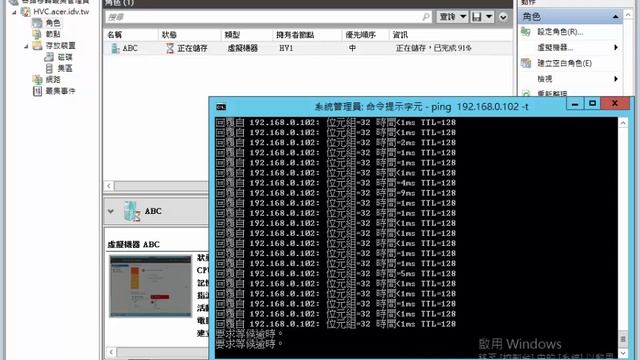Click the ABC virtual machine preview thumbnail
Viewport: 640px width, 360px height.
click(151, 286)
